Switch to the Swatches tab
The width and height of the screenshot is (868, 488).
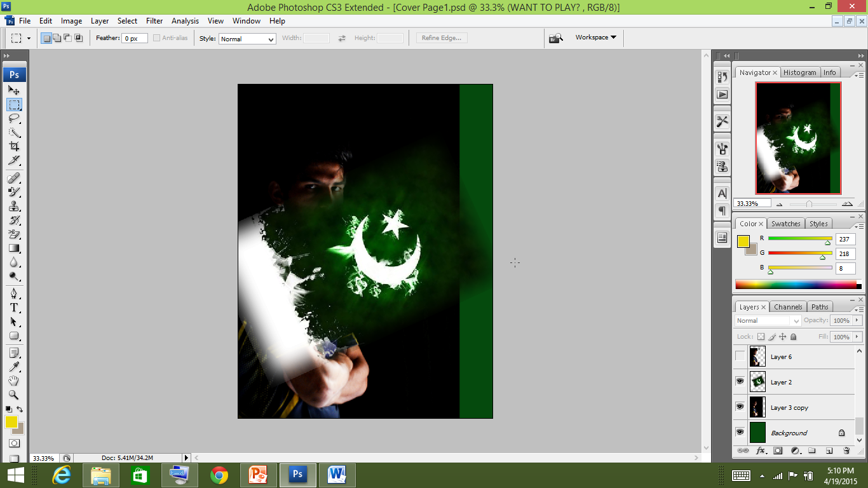786,224
